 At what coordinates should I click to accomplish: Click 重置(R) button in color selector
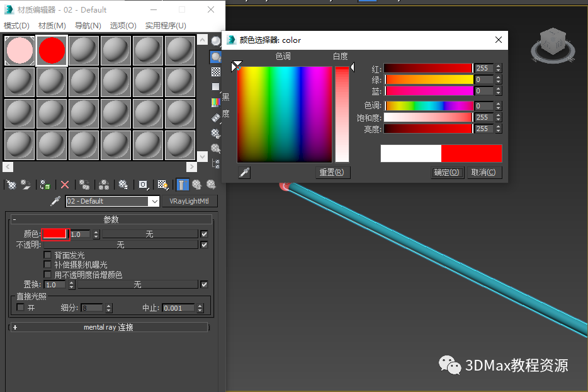coord(332,172)
